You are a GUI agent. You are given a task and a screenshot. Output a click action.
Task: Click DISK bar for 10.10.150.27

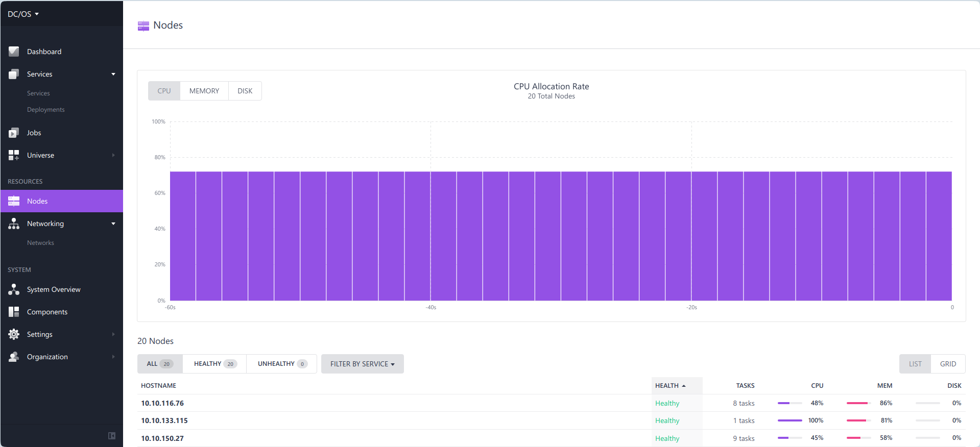[x=928, y=438]
